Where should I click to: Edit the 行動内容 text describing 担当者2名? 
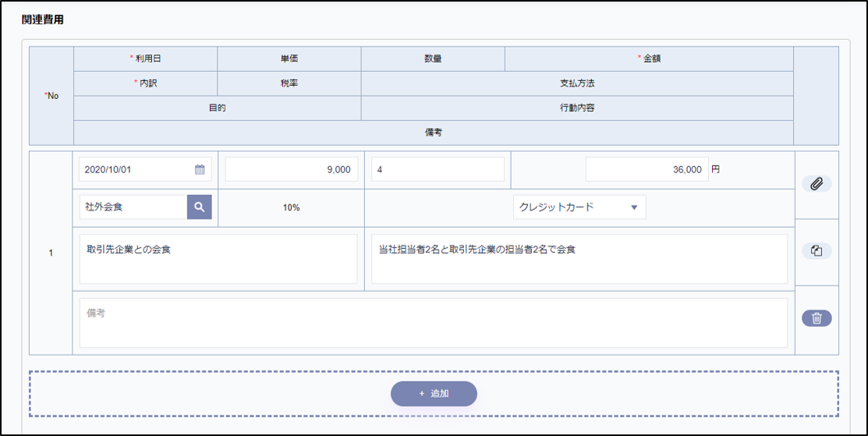click(579, 259)
